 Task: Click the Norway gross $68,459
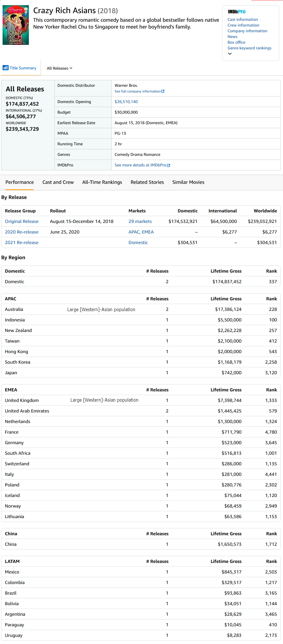click(233, 506)
